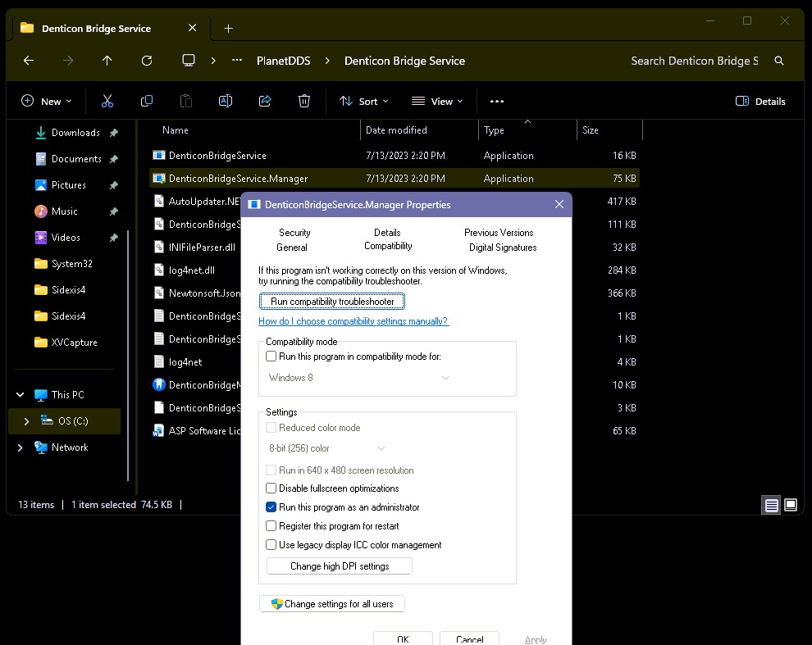Open the New menu dropdown
Viewport: 812px width, 645px height.
click(47, 102)
